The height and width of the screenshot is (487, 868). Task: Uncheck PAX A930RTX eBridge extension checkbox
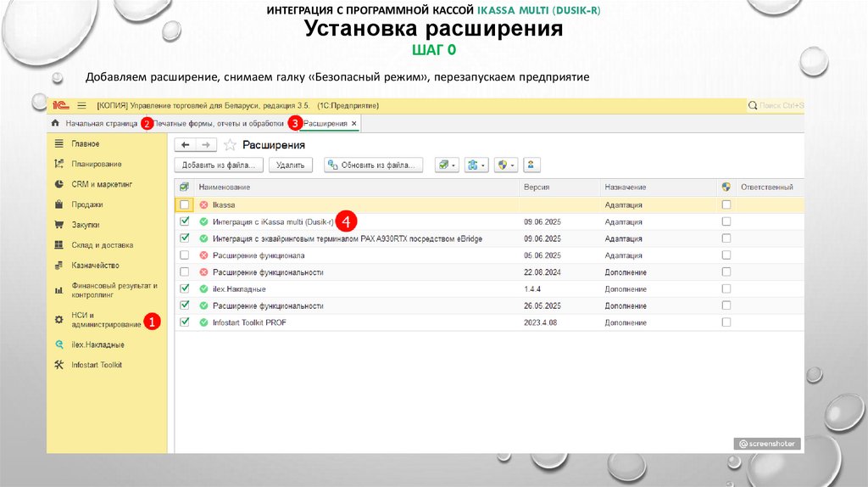[x=184, y=238]
